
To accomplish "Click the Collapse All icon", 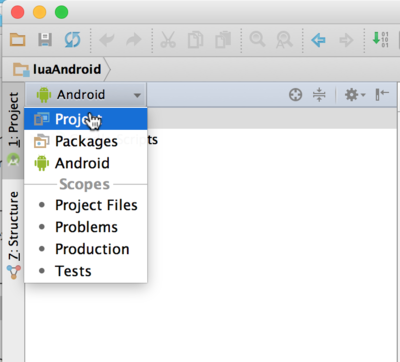I will coord(319,95).
